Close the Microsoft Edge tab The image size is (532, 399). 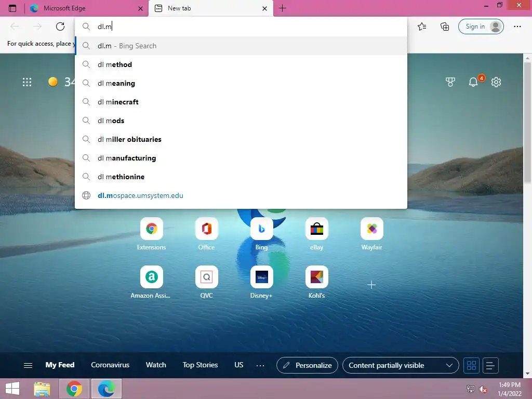pos(140,8)
